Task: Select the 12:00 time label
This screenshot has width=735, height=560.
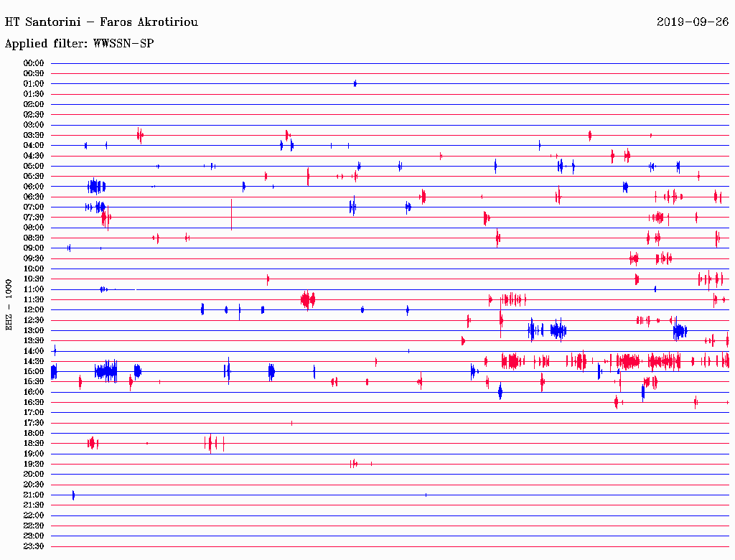Action: click(34, 310)
